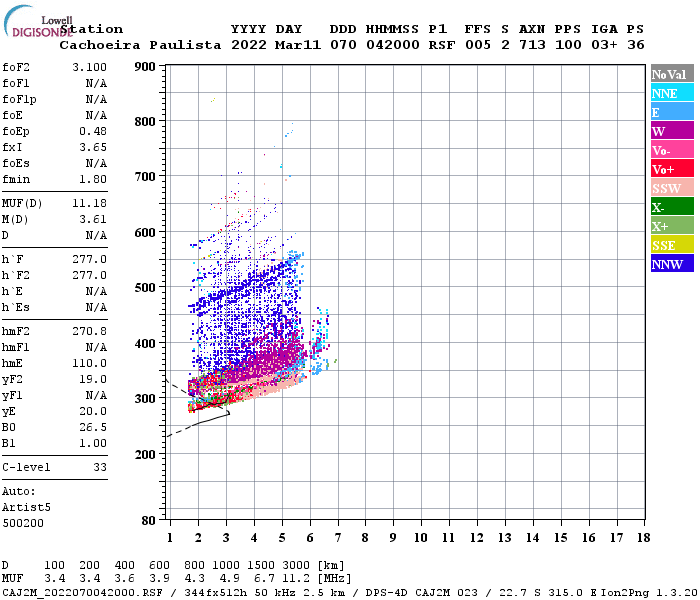Click the dashed profile trace near 230 km
The height and width of the screenshot is (600, 700).
point(181,430)
